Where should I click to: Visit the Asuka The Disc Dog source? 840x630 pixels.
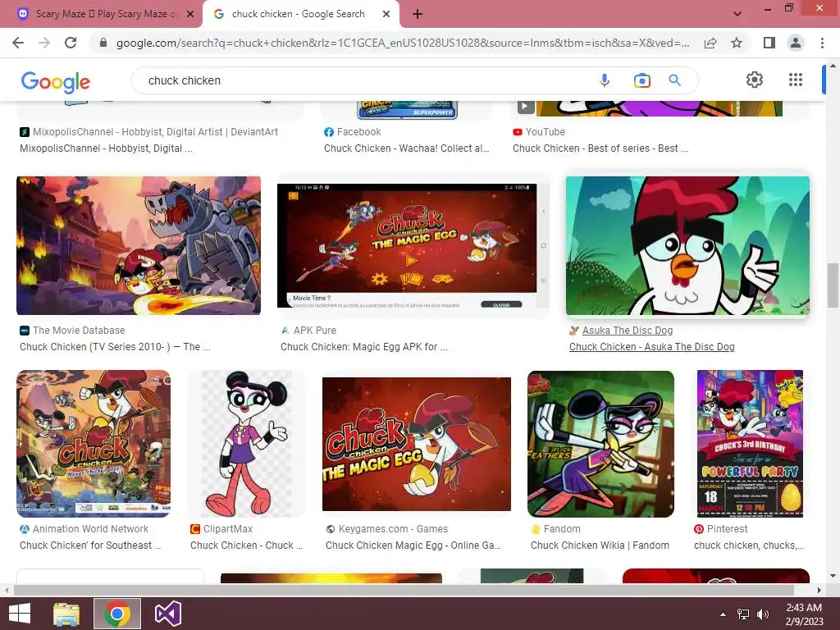pos(628,331)
